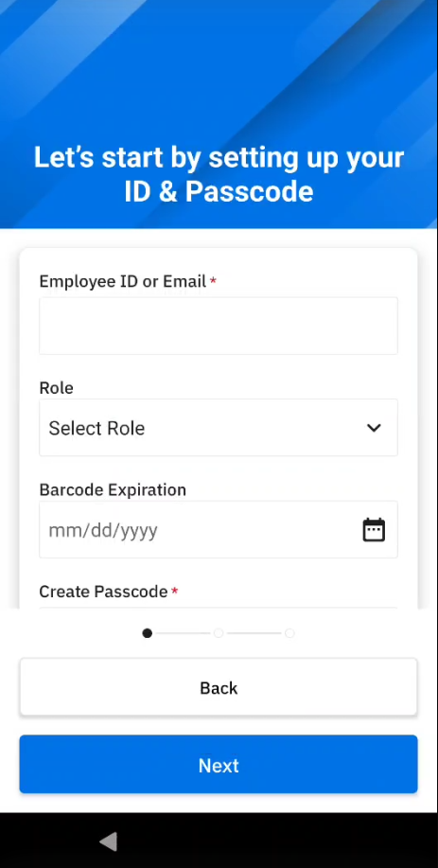Click the ID & Passcode setup heading
Image resolution: width=438 pixels, height=868 pixels.
(219, 174)
